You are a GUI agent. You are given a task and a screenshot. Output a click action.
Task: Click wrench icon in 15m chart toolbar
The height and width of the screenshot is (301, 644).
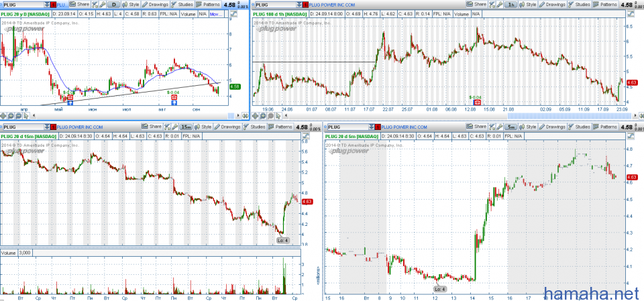coord(174,127)
